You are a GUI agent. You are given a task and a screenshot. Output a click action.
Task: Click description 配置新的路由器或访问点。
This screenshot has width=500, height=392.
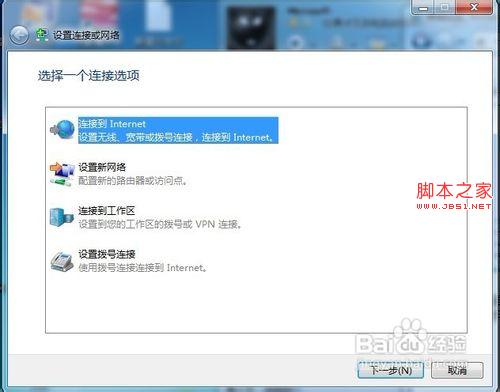point(133,181)
